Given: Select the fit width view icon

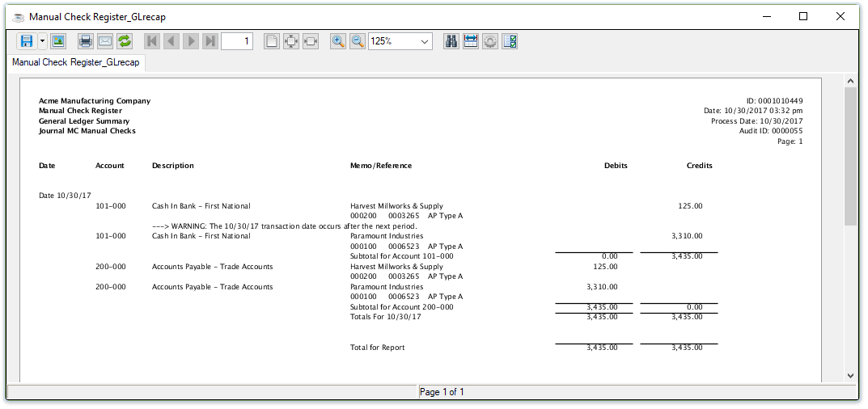Looking at the screenshot, I should click(311, 41).
